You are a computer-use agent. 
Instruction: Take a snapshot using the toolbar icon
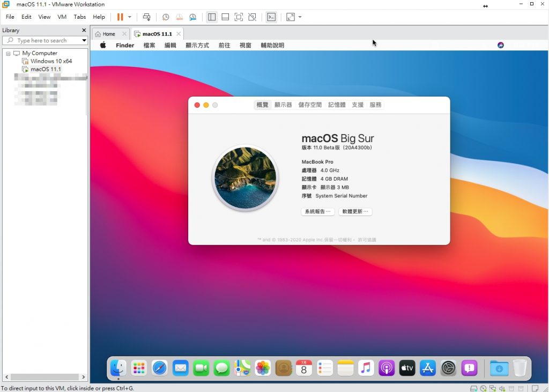click(166, 17)
